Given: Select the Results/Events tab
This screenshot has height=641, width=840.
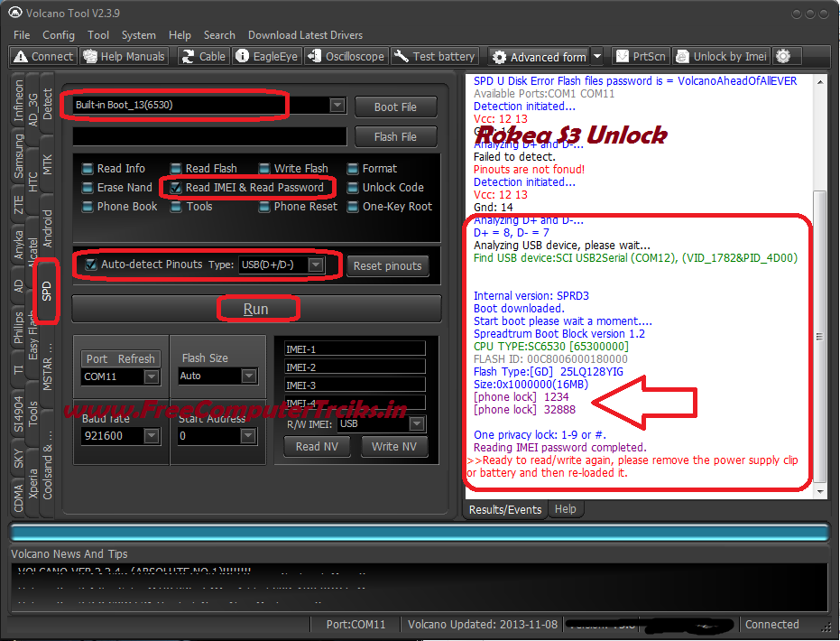Looking at the screenshot, I should [504, 510].
